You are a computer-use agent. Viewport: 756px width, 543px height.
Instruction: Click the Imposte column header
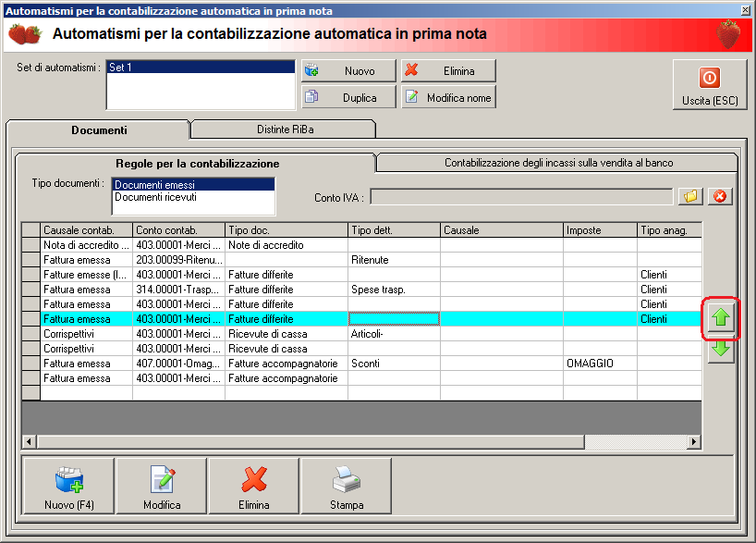(600, 229)
